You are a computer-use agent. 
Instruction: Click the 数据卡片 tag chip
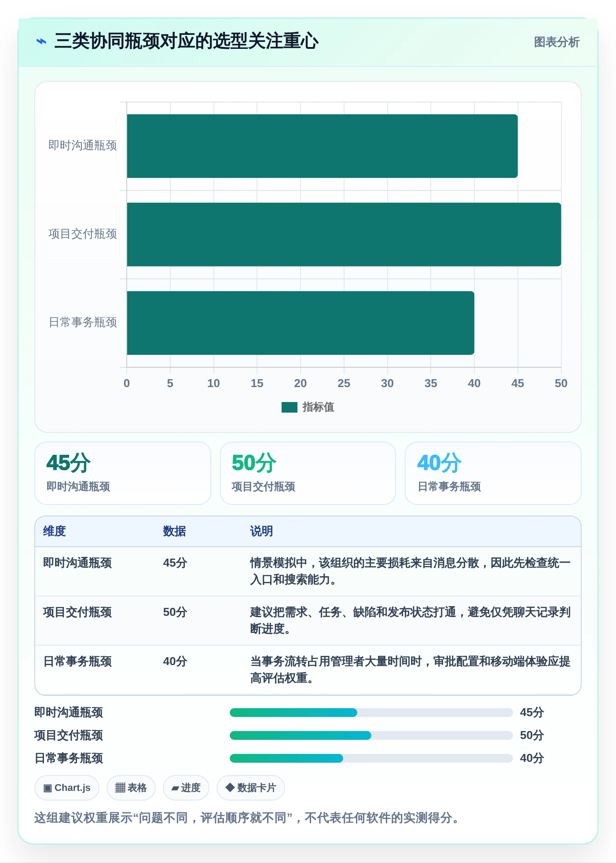click(251, 788)
